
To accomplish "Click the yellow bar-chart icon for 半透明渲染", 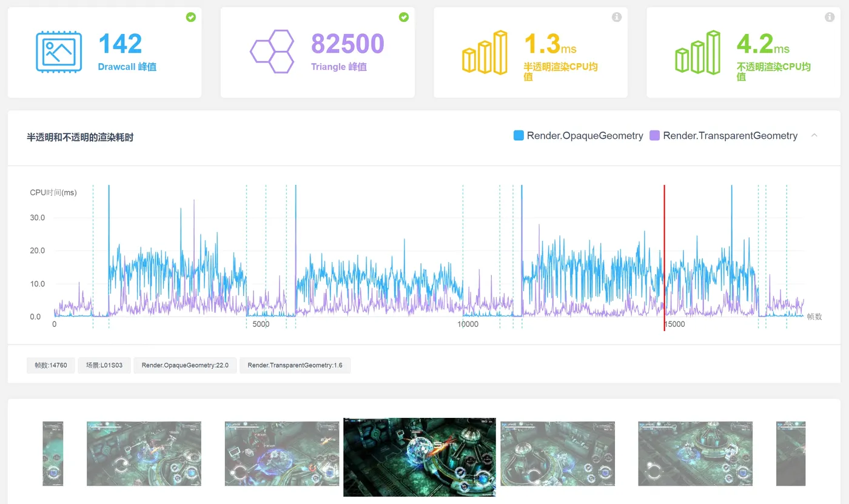I will [x=485, y=53].
